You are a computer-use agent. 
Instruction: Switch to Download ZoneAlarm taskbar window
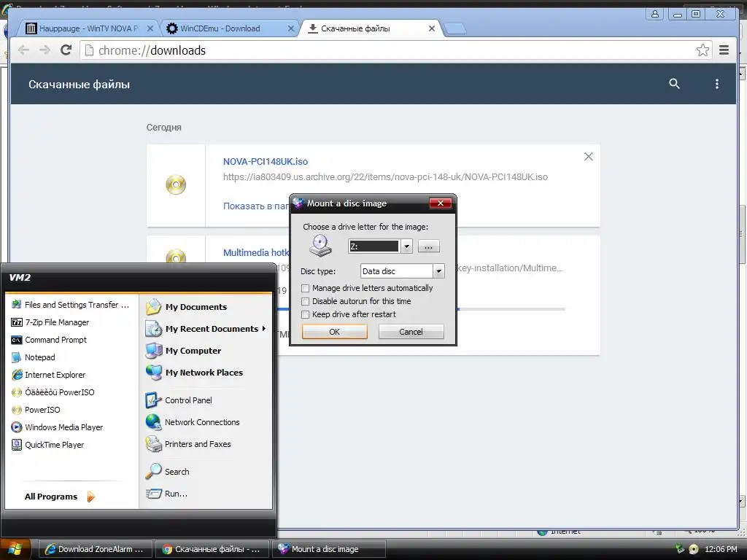(x=94, y=549)
